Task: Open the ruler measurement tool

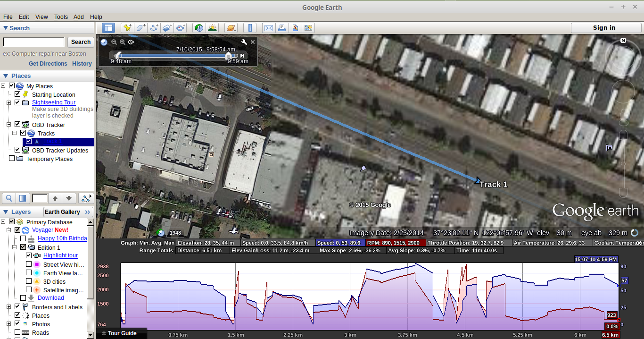Action: 250,28
